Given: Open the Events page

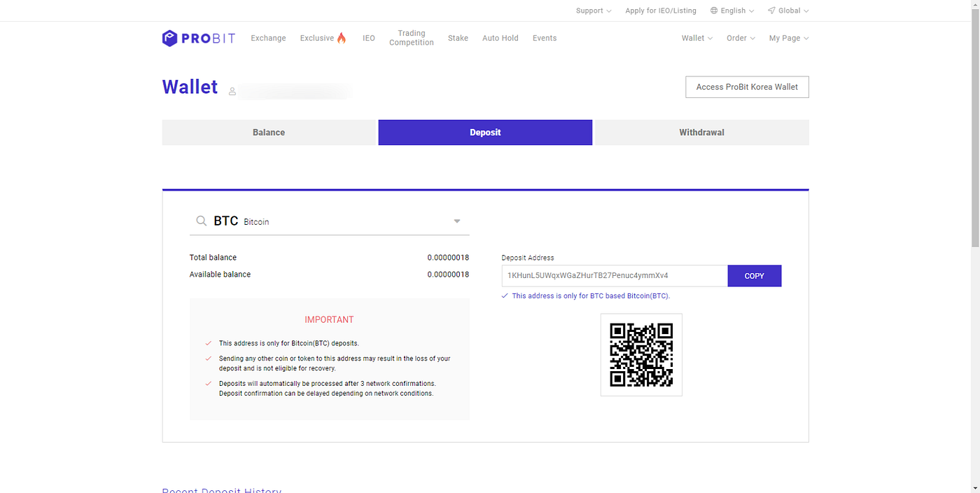Looking at the screenshot, I should pyautogui.click(x=545, y=38).
